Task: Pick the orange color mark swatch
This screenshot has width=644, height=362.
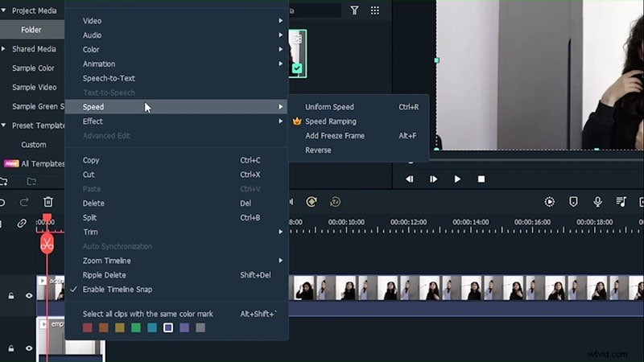Action: click(x=104, y=327)
